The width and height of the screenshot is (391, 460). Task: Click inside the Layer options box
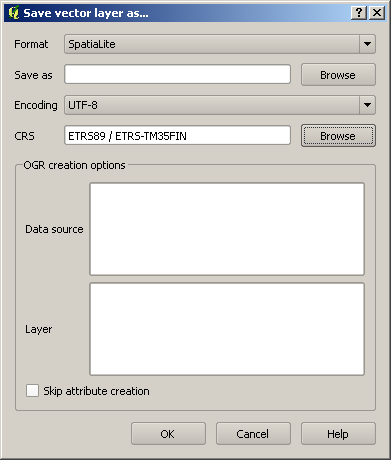point(227,329)
